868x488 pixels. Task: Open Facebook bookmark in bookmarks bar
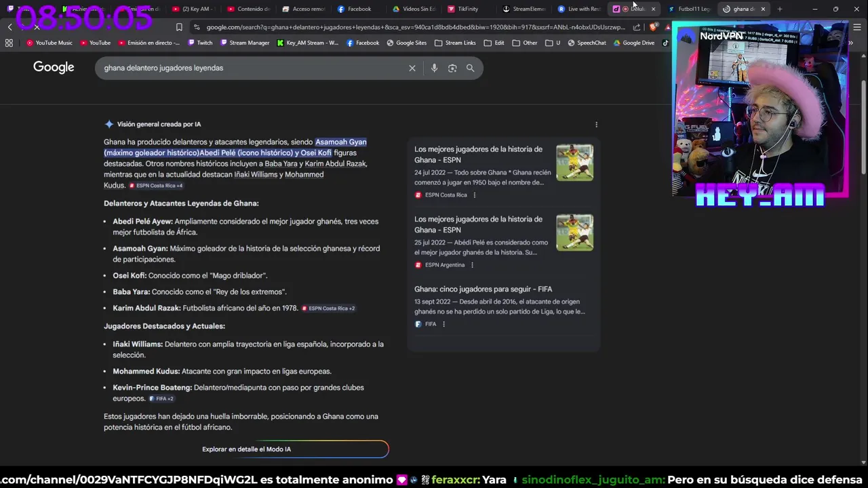(x=363, y=43)
